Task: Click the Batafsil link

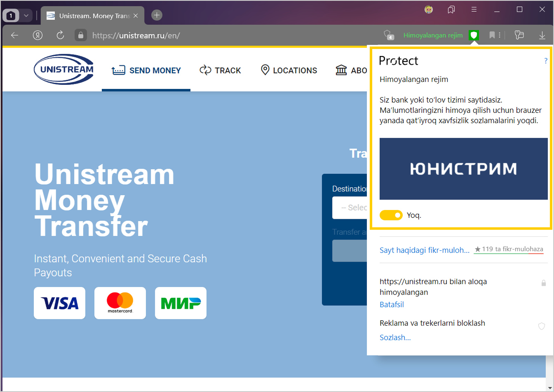Action: [392, 305]
